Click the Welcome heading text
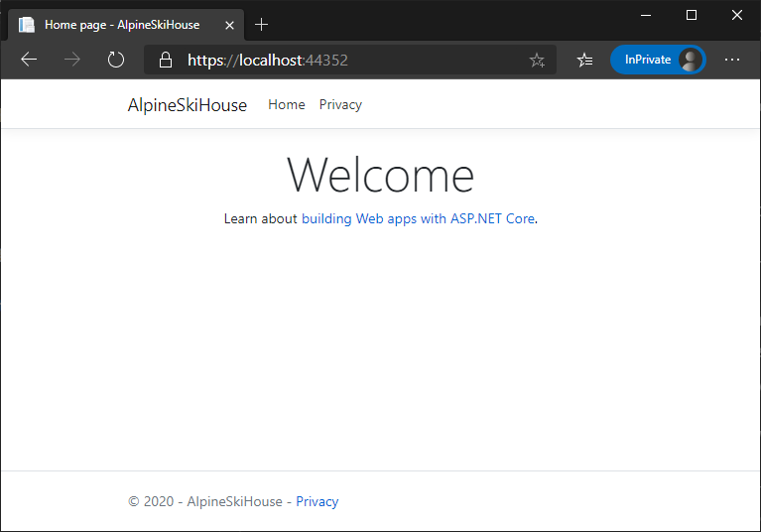This screenshot has width=761, height=532. [381, 175]
